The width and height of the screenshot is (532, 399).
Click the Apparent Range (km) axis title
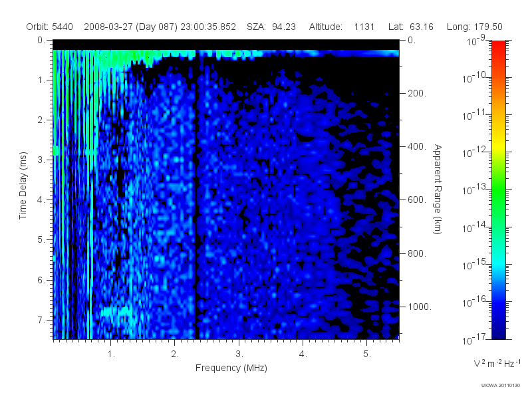438,189
